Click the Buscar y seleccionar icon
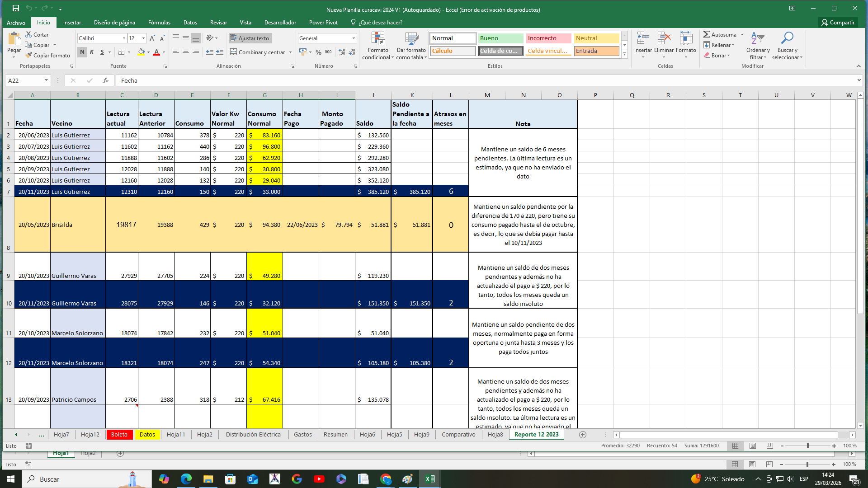868x488 pixels. tap(788, 45)
